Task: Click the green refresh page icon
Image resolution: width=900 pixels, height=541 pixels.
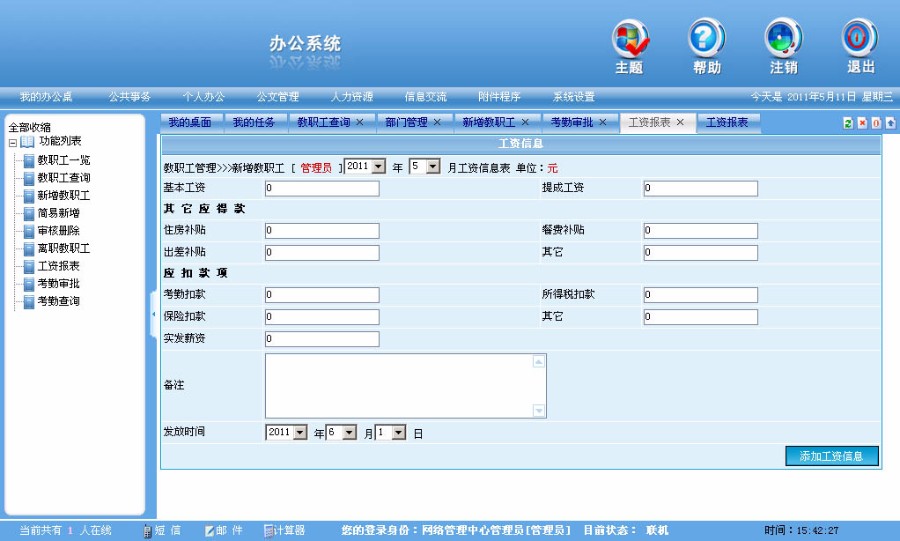Action: pos(848,123)
